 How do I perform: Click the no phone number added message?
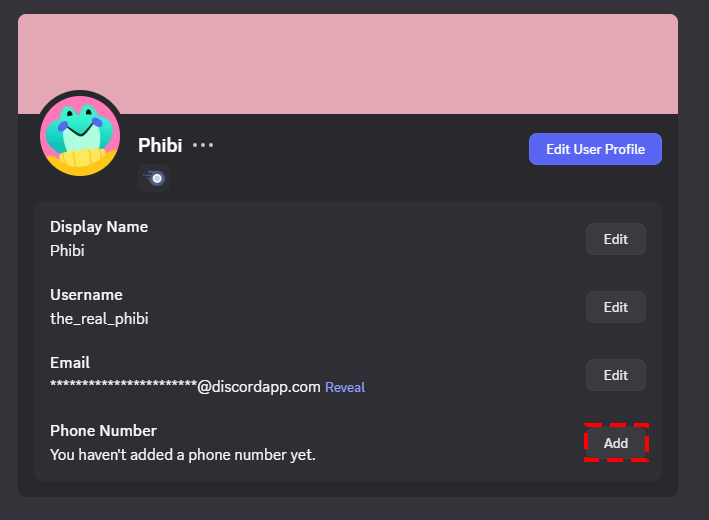pyautogui.click(x=182, y=455)
